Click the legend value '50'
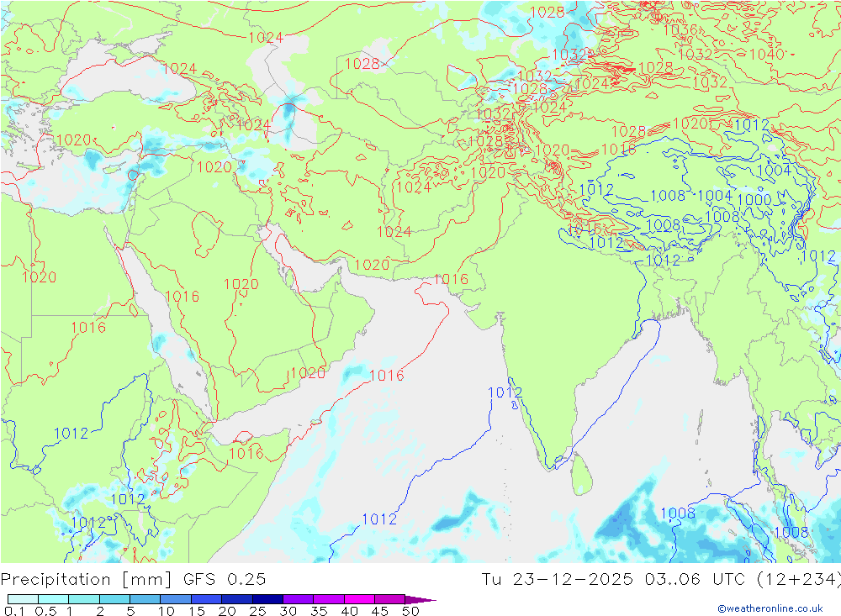 click(410, 611)
